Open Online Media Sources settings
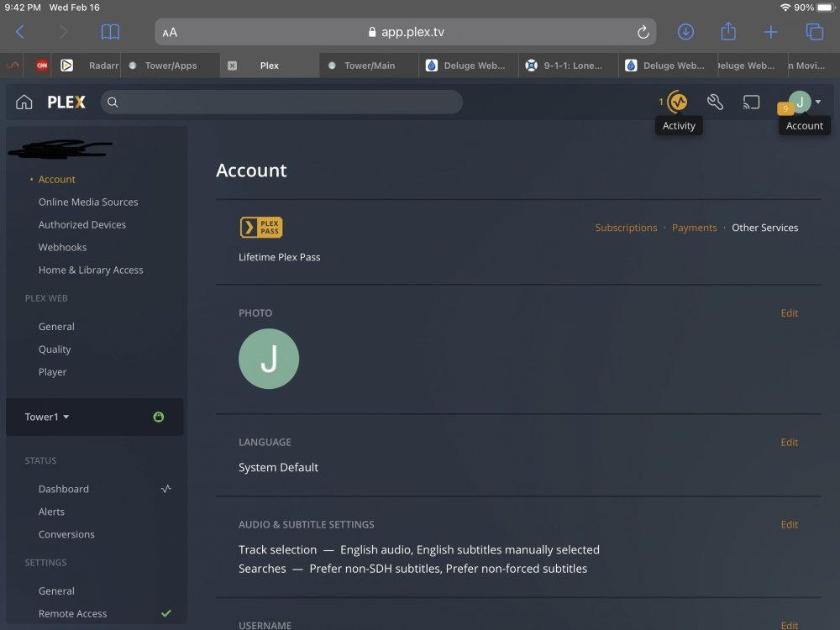 click(88, 202)
